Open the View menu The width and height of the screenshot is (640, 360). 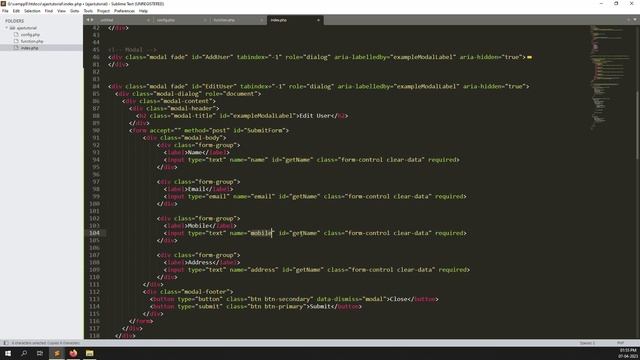[x=61, y=11]
